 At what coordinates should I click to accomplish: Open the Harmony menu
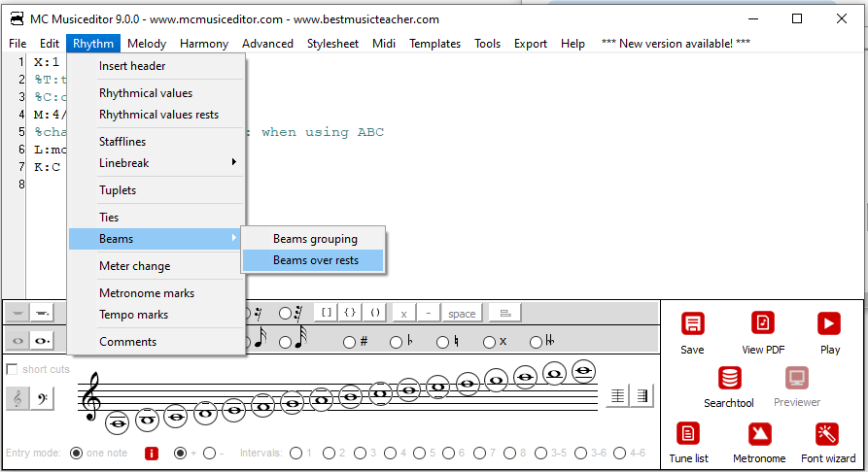[x=204, y=44]
